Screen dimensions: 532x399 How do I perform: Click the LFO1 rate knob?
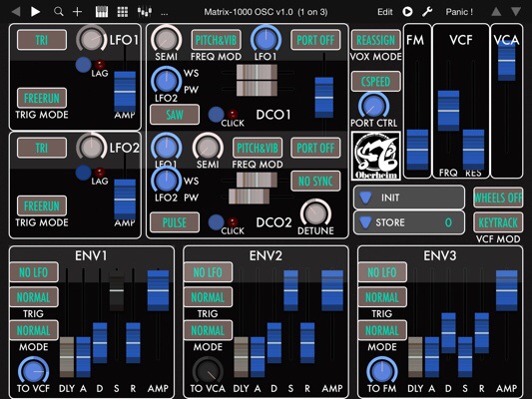pos(92,40)
